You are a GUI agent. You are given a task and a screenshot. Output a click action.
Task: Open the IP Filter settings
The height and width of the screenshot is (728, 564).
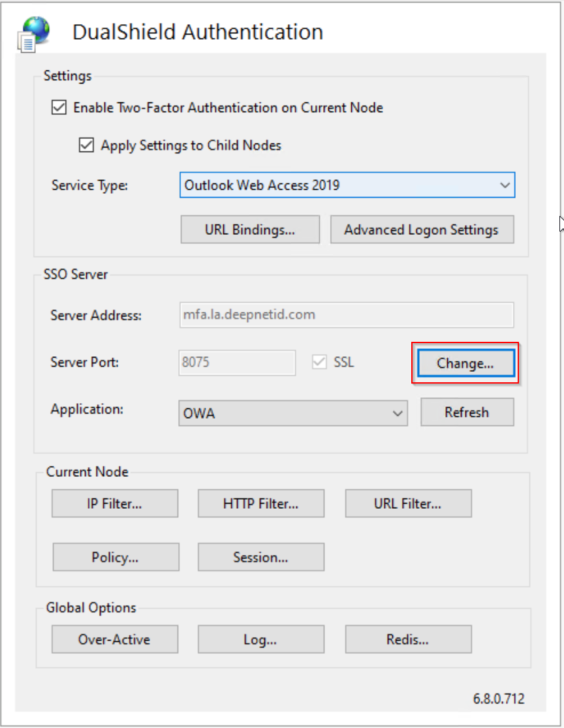click(x=114, y=504)
